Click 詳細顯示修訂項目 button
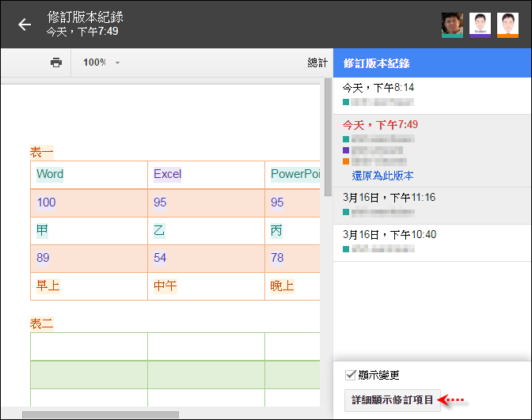The image size is (532, 420). [x=393, y=400]
